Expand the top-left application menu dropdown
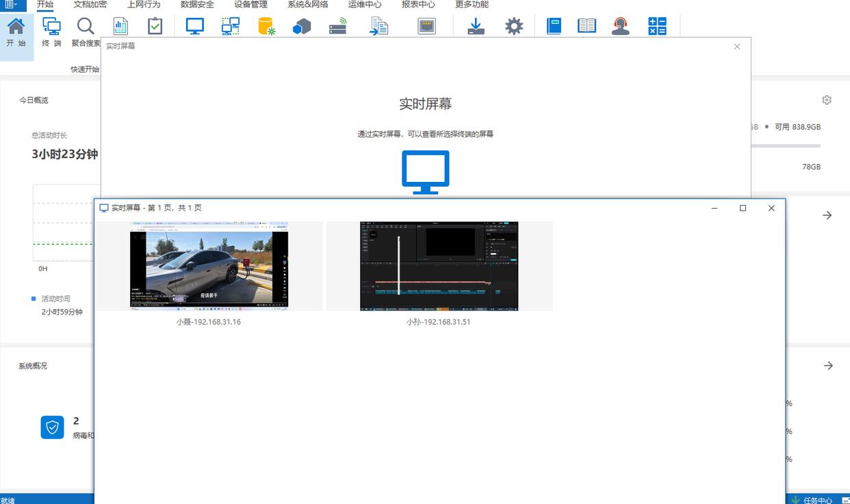850x504 pixels. point(11,5)
